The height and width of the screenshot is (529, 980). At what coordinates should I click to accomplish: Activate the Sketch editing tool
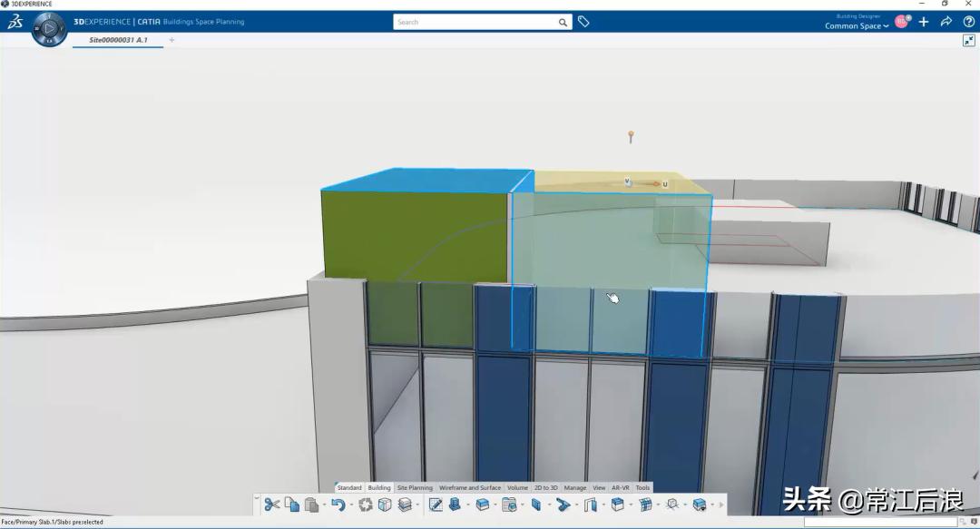(435, 505)
